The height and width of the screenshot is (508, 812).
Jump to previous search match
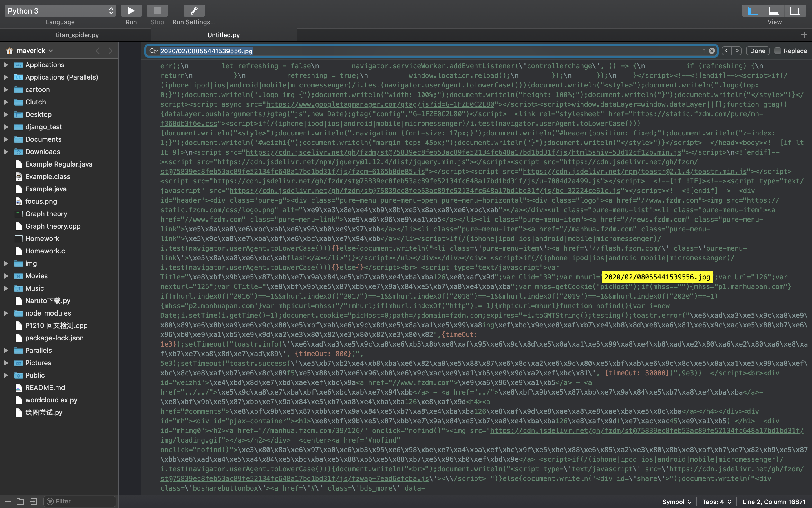(x=727, y=51)
